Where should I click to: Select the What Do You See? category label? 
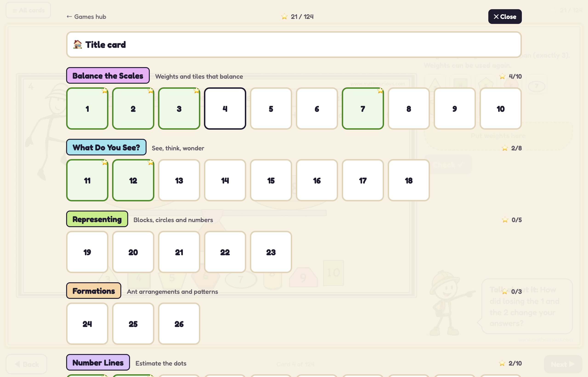click(x=106, y=147)
